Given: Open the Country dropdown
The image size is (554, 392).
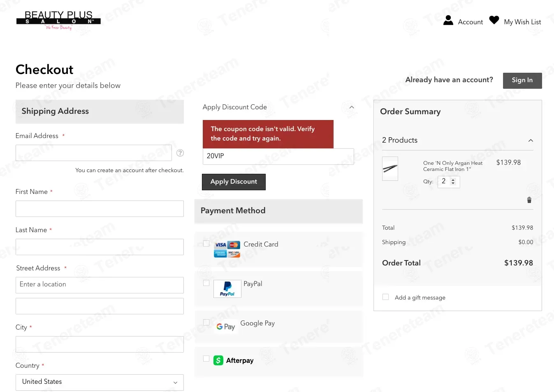Looking at the screenshot, I should pos(100,383).
